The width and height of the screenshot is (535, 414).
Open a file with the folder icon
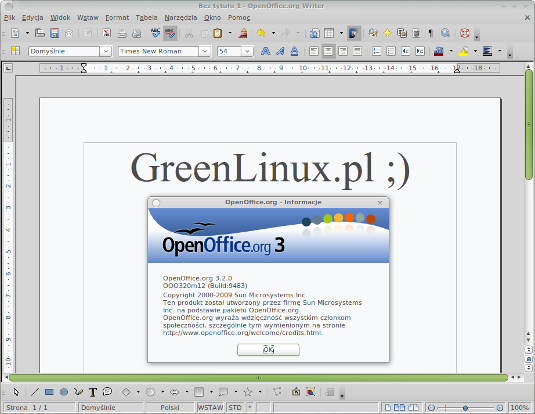(x=40, y=33)
